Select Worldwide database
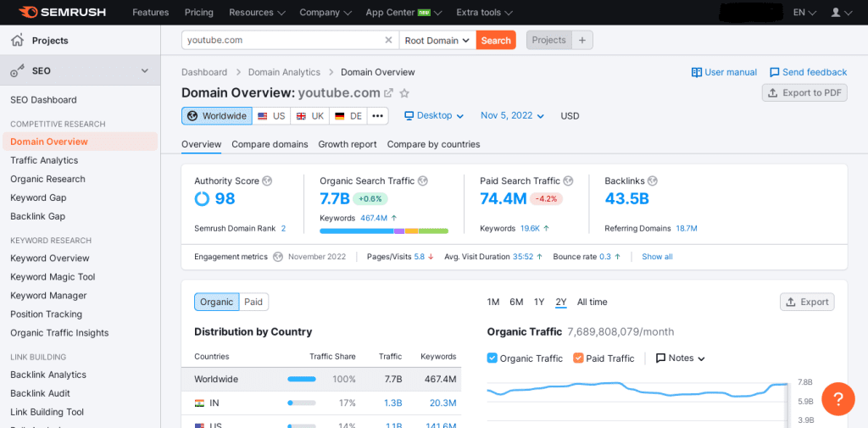The image size is (868, 428). point(217,116)
